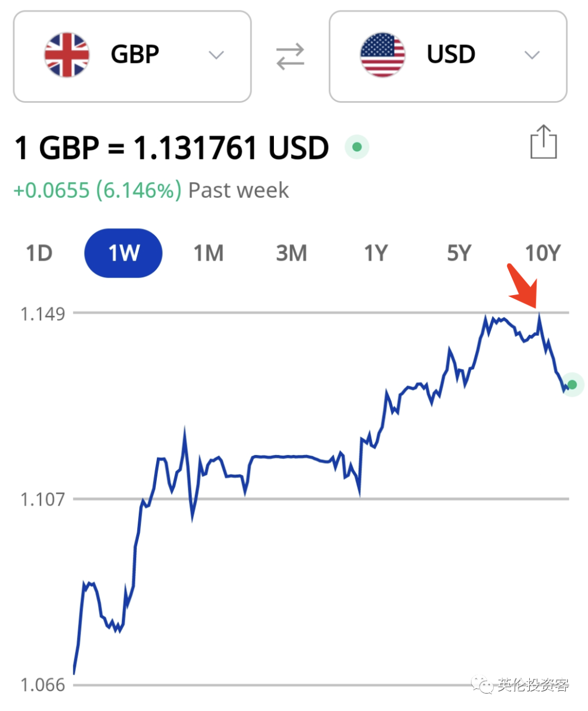Open the GBP currency dropdown
The width and height of the screenshot is (588, 711).
pos(132,57)
